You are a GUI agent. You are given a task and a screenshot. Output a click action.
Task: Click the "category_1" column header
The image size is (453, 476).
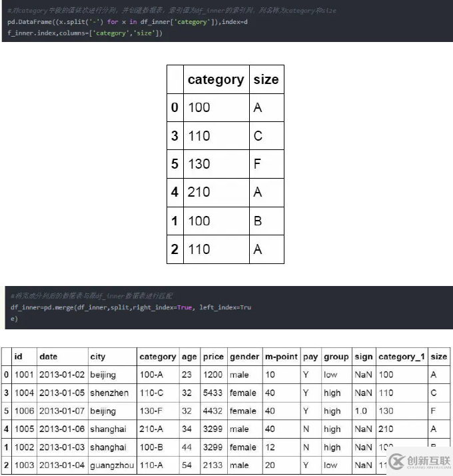click(x=401, y=357)
